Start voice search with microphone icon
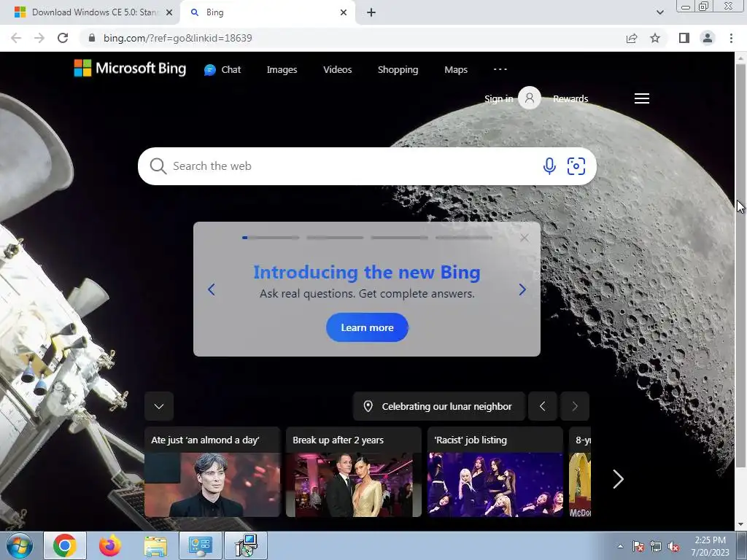 pos(549,166)
